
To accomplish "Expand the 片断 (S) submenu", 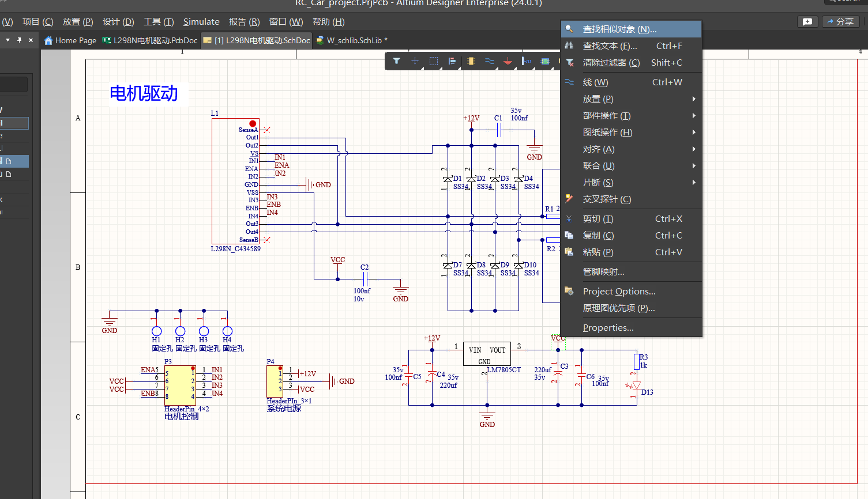I will click(631, 182).
